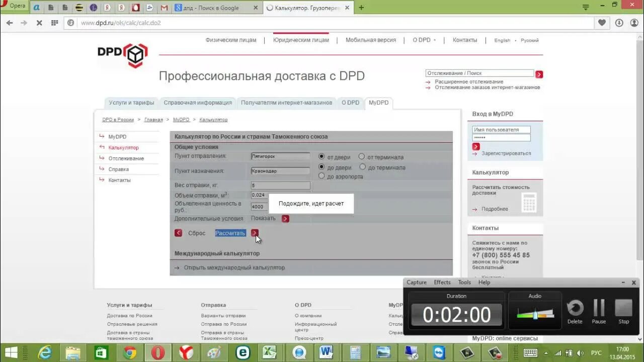Screen dimensions: 644x362
Task: Select sender 'от двери' radio button
Action: [x=321, y=157]
